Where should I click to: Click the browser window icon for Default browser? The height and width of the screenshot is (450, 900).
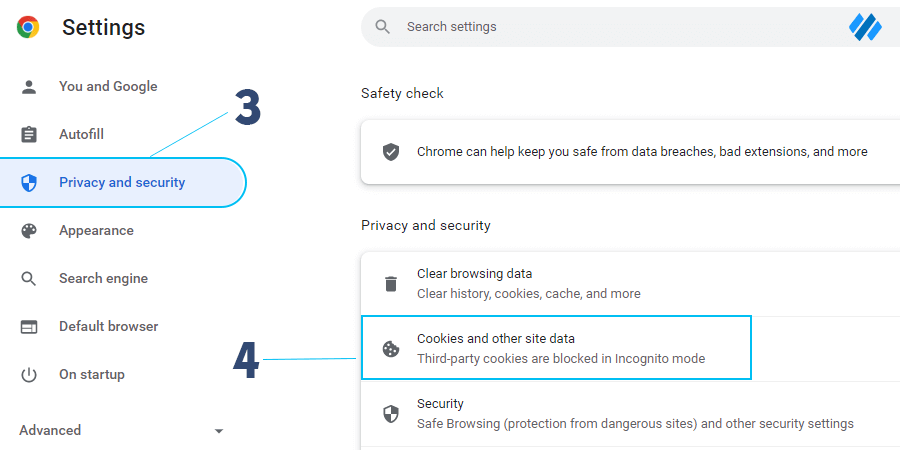(28, 327)
